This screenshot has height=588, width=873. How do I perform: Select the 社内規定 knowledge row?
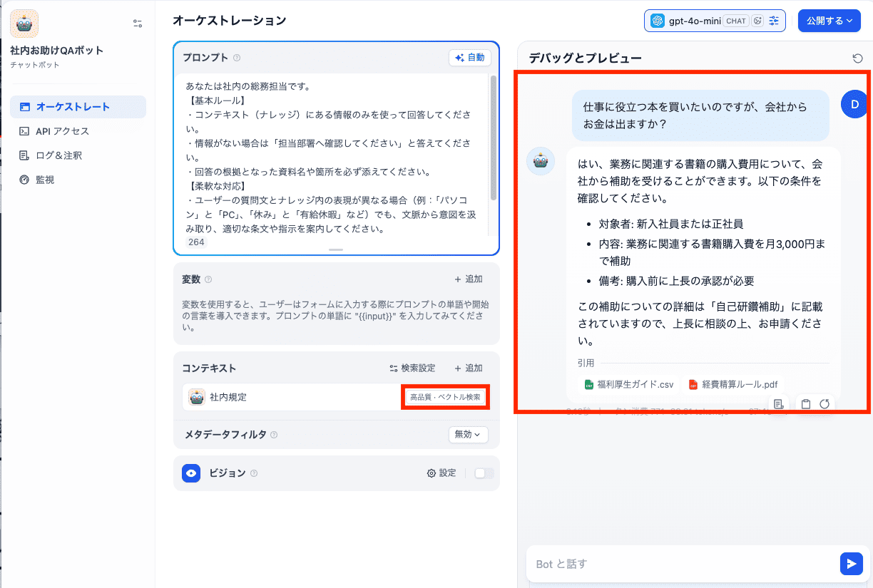coord(337,397)
